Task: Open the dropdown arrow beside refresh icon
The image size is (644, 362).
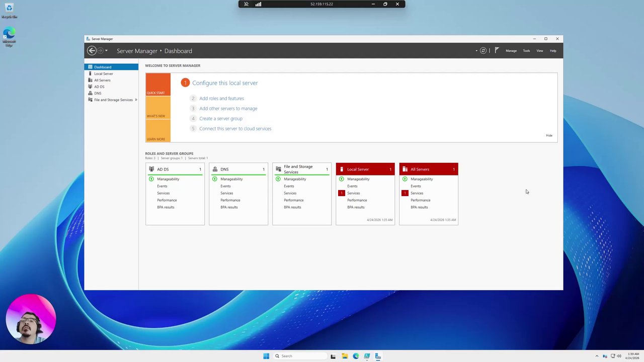Action: click(x=476, y=51)
